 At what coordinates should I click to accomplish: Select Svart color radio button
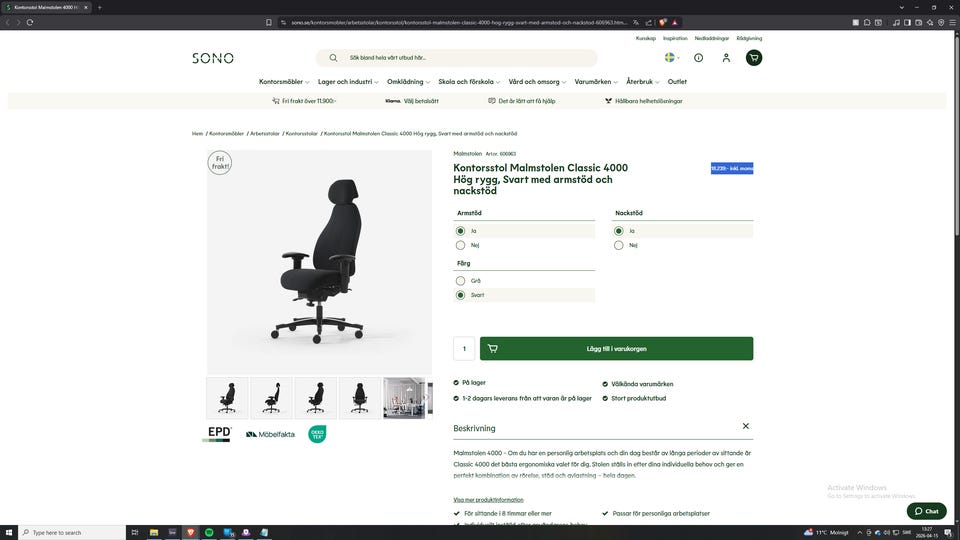pos(460,294)
